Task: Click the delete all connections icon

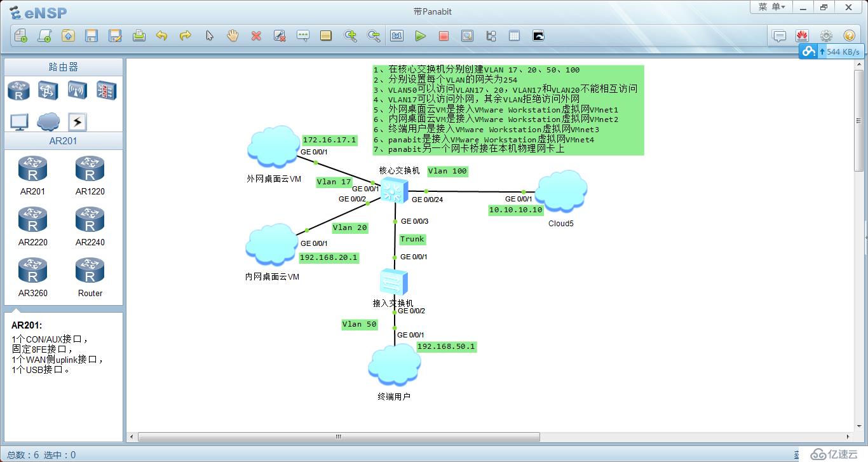Action: coord(280,36)
